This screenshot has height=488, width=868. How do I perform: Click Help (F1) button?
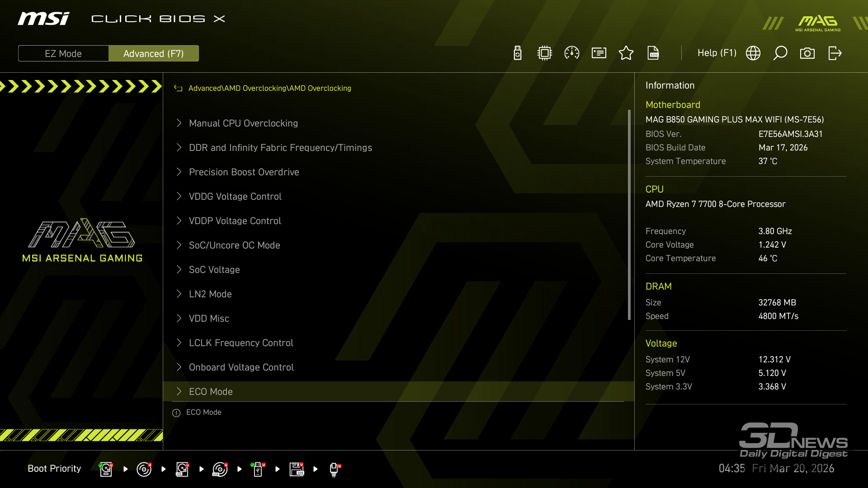point(717,53)
